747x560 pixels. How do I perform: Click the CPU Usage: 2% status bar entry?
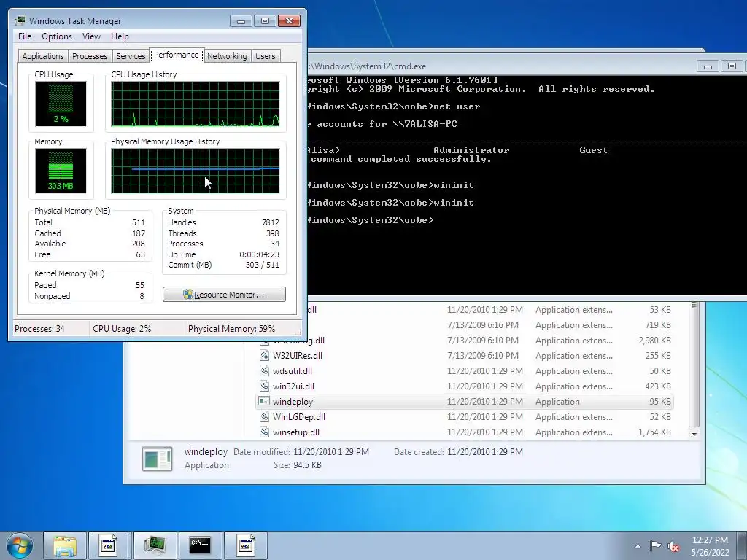coord(122,329)
